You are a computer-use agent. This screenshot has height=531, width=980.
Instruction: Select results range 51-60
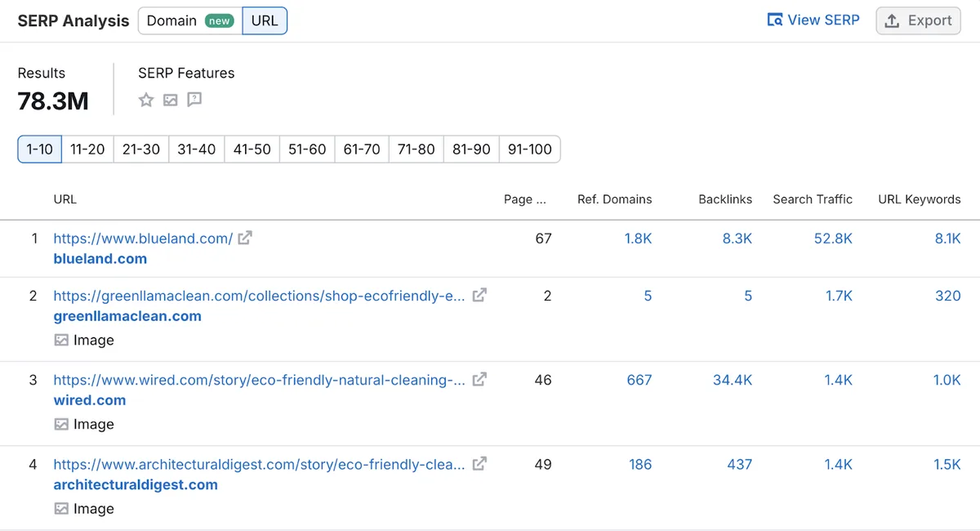click(x=307, y=149)
